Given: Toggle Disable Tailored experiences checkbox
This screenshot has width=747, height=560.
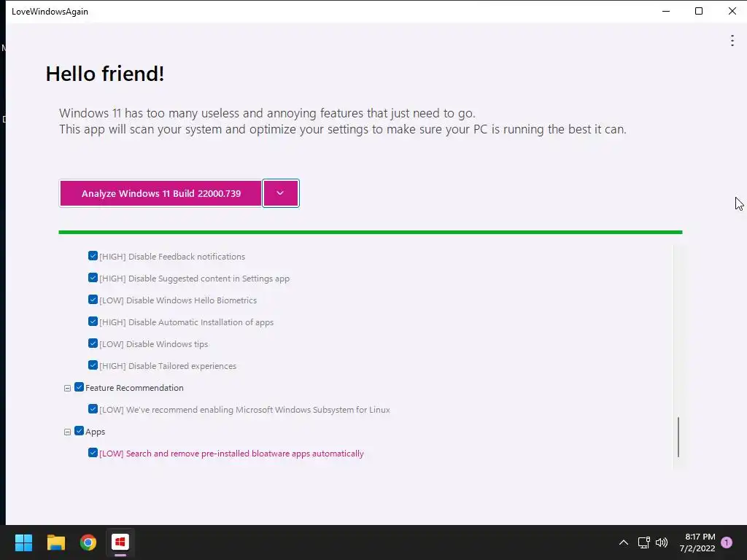Looking at the screenshot, I should tap(93, 365).
